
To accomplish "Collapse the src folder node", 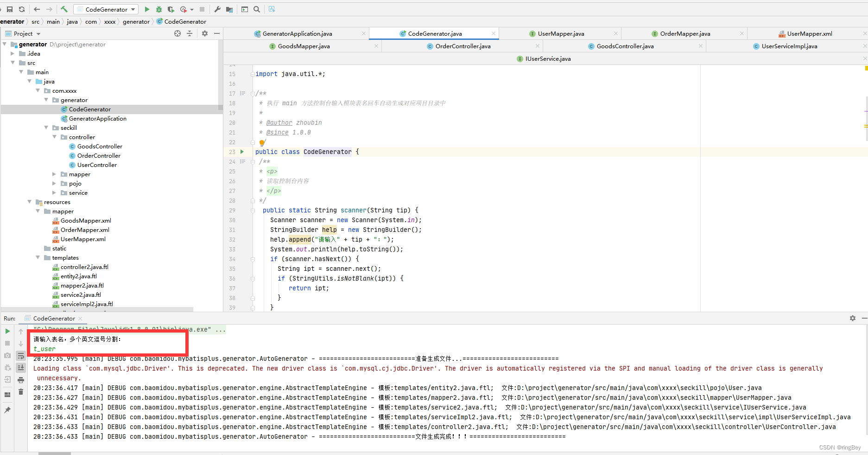I will pyautogui.click(x=13, y=63).
